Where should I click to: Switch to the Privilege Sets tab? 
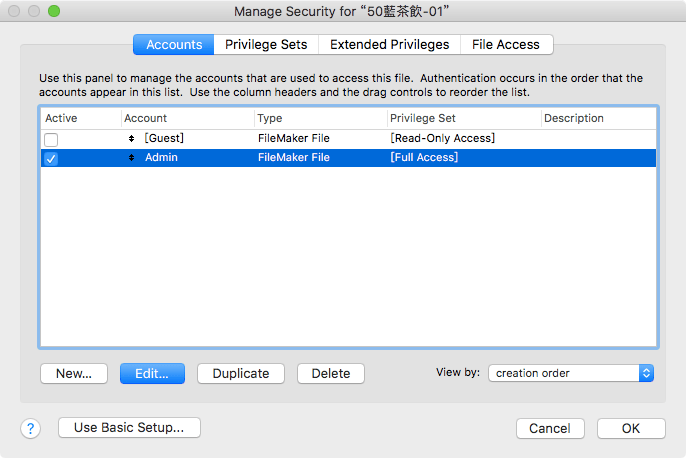coord(266,44)
